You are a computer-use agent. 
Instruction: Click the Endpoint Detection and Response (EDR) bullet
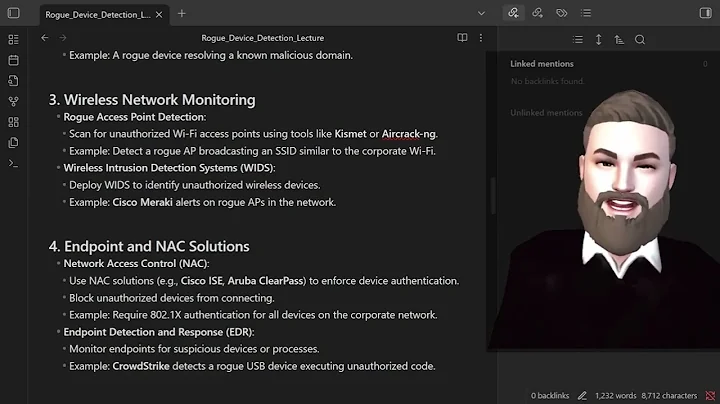(x=159, y=332)
